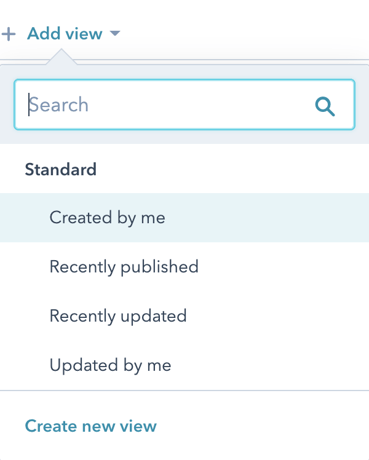Add the highlighted Created by me option
The width and height of the screenshot is (369, 460).
pyautogui.click(x=184, y=217)
